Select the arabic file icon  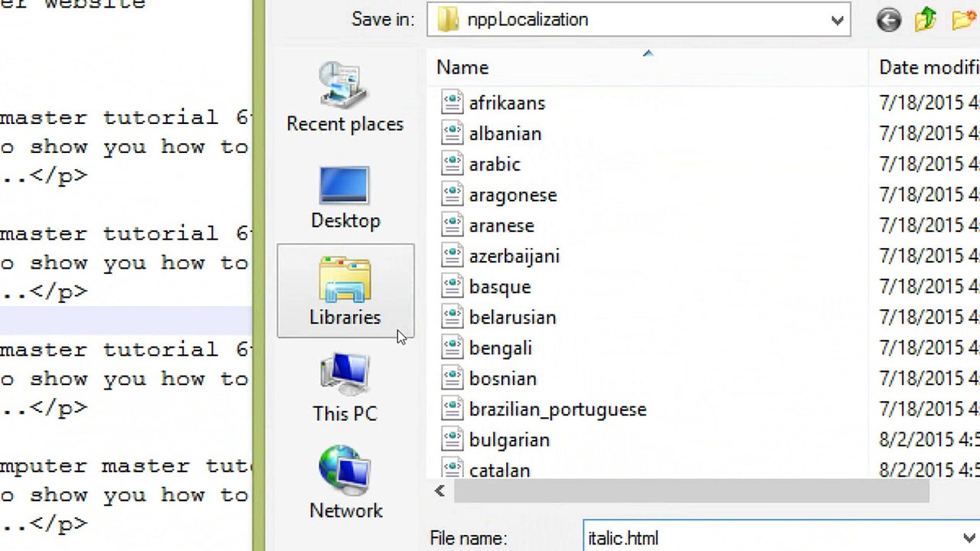[x=452, y=164]
